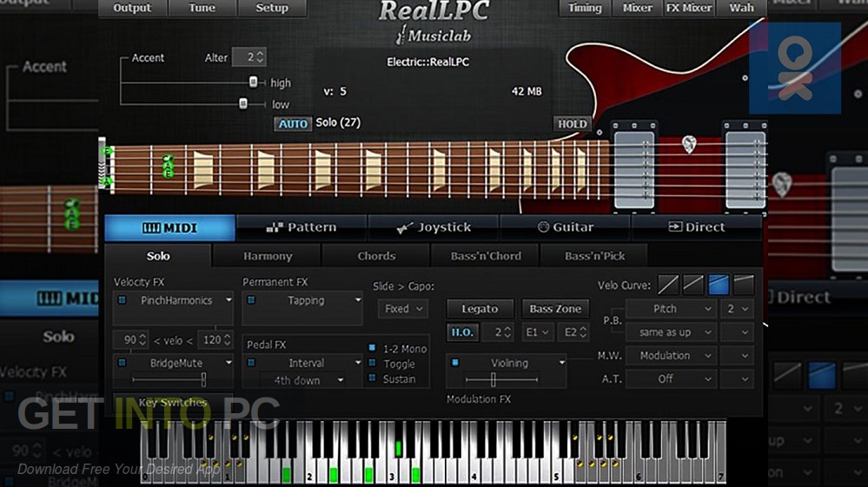Select the Solo sub-tab

158,256
